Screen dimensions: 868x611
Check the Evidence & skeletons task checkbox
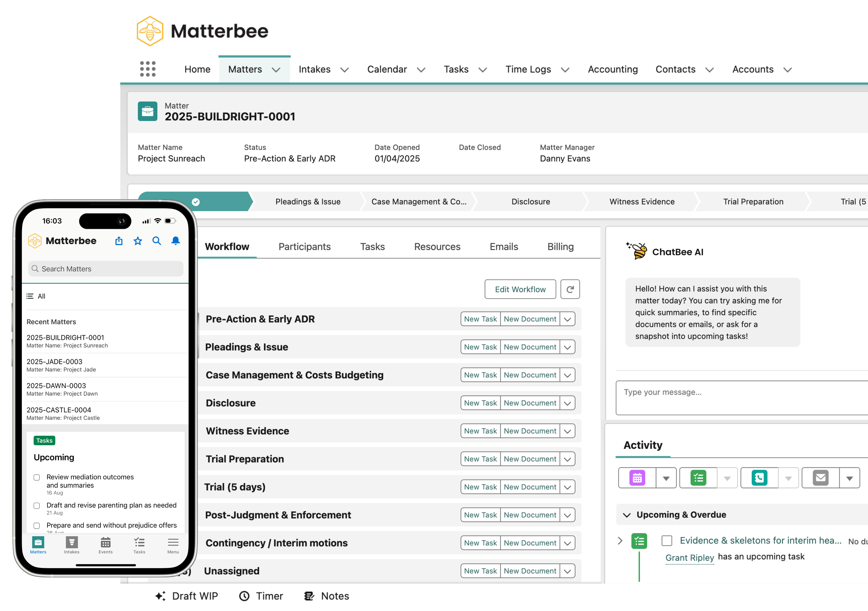[666, 541]
